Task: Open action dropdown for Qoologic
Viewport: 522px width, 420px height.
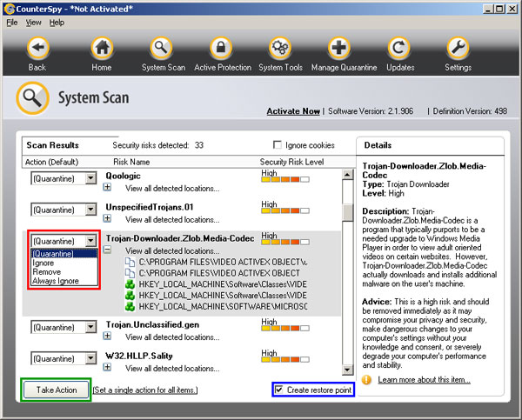Action: pos(90,179)
